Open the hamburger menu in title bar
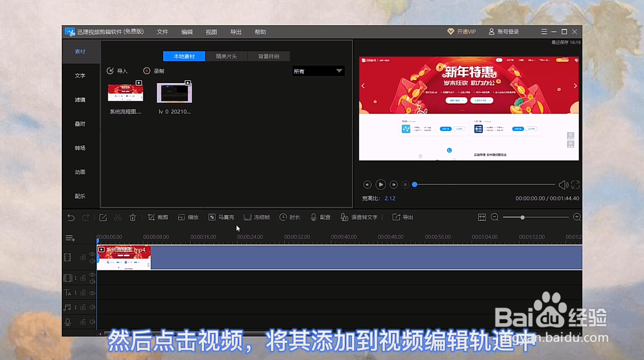This screenshot has height=360, width=644. (544, 31)
